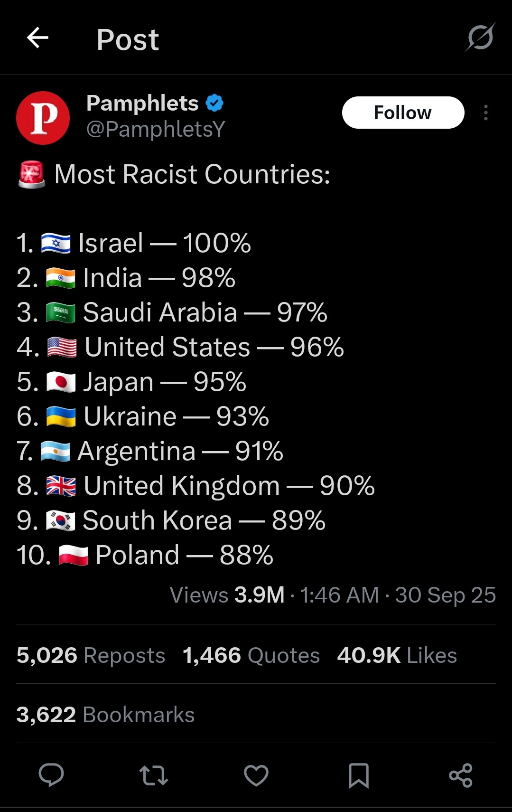View the 1,466 Quotes list
The height and width of the screenshot is (812, 512).
251,655
